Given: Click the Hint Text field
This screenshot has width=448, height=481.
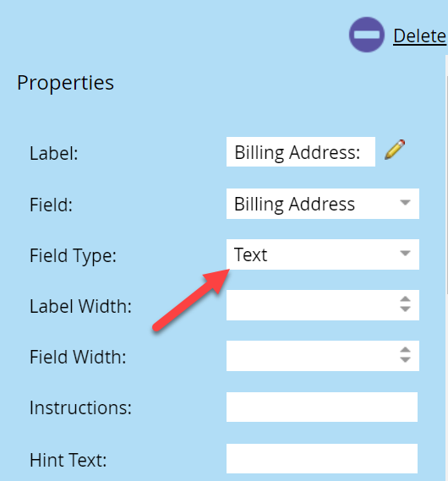Looking at the screenshot, I should 322,459.
